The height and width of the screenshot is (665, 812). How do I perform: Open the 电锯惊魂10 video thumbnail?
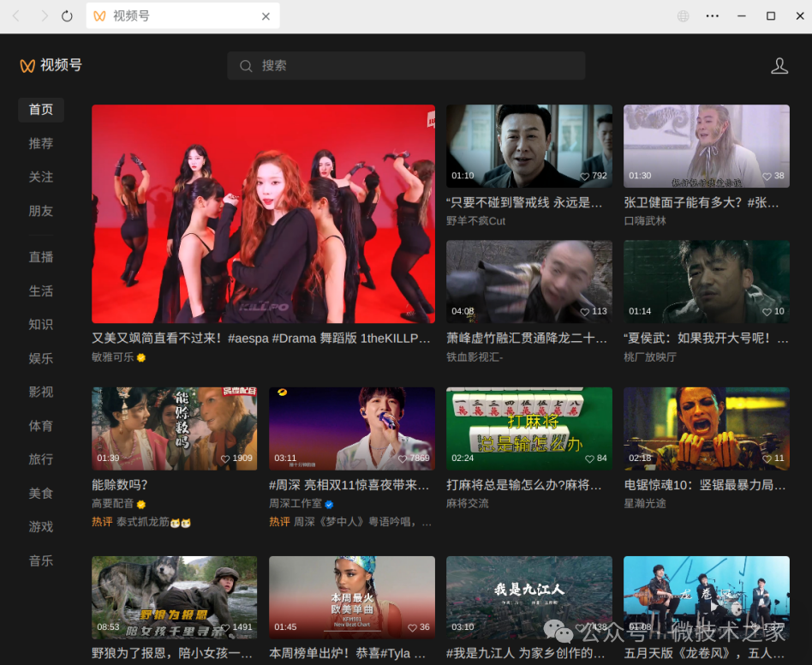click(x=707, y=428)
